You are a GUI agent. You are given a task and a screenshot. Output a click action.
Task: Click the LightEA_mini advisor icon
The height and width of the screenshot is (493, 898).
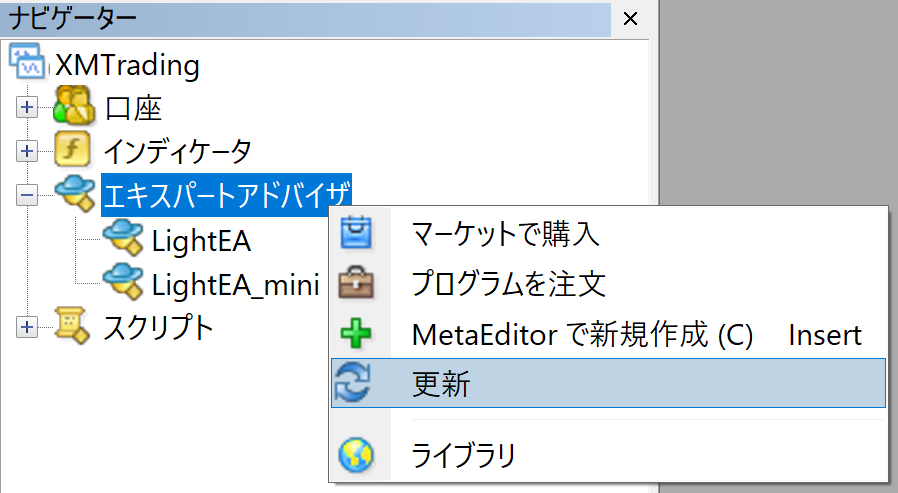(x=123, y=281)
